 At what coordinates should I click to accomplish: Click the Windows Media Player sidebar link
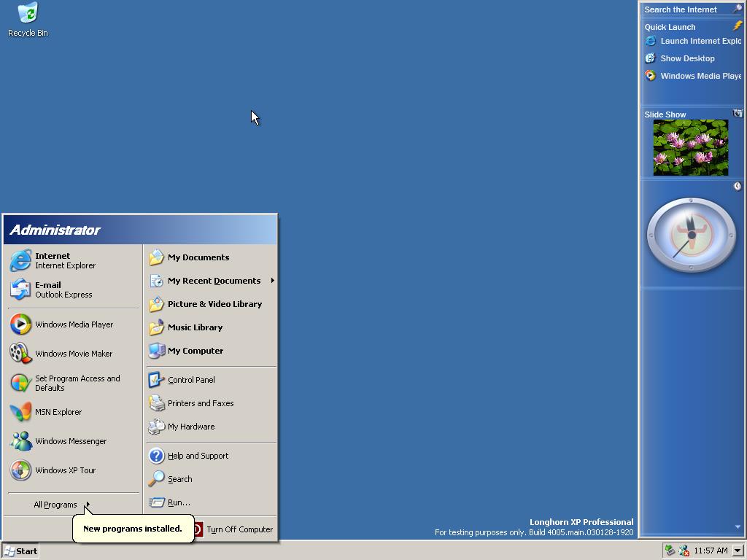tap(701, 76)
